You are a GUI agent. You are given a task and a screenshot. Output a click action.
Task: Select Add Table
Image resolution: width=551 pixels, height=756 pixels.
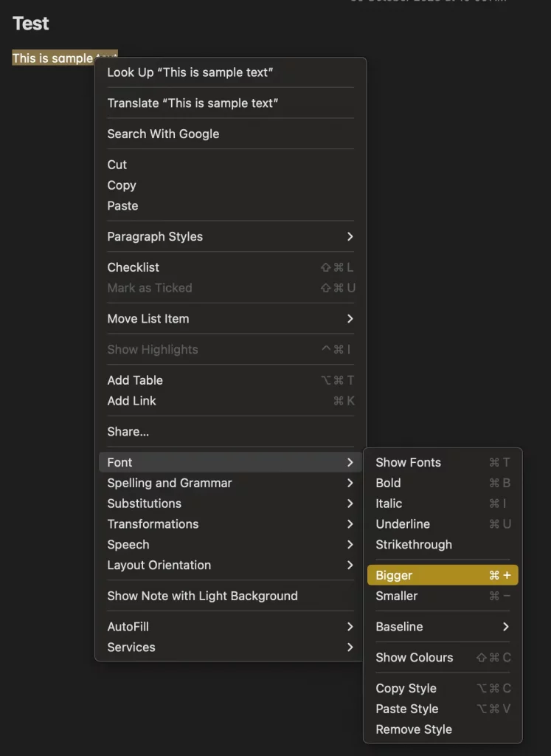[231, 380]
